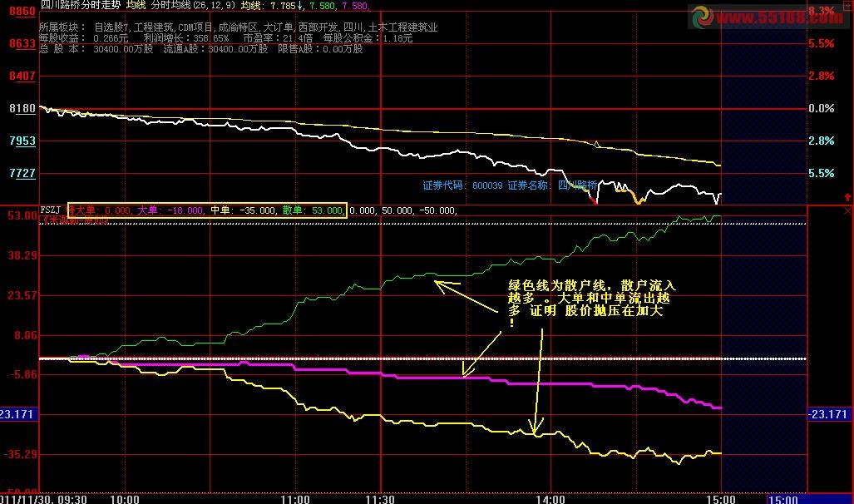This screenshot has height=504, width=854.
Task: Click the 特大单: 0.000 reading
Action: [99, 210]
